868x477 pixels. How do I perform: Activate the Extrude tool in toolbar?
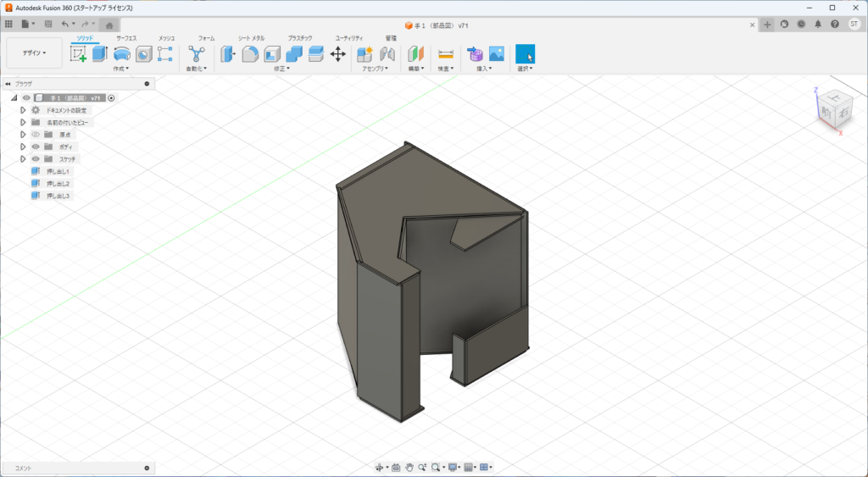[x=100, y=53]
